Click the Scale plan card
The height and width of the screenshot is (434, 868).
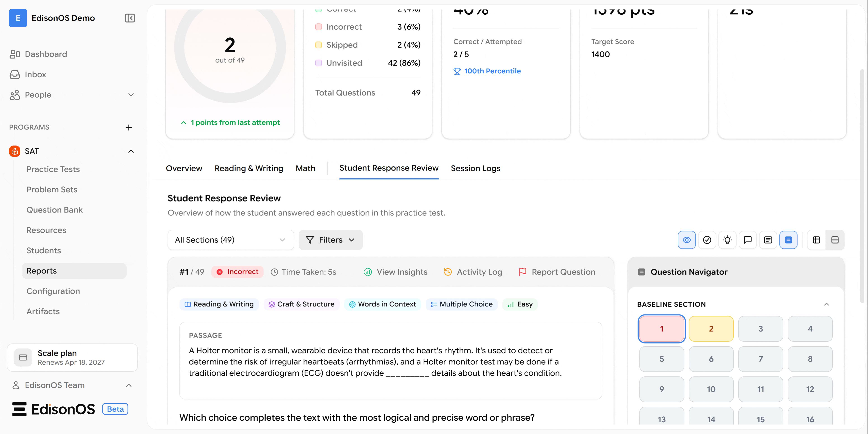pos(72,357)
